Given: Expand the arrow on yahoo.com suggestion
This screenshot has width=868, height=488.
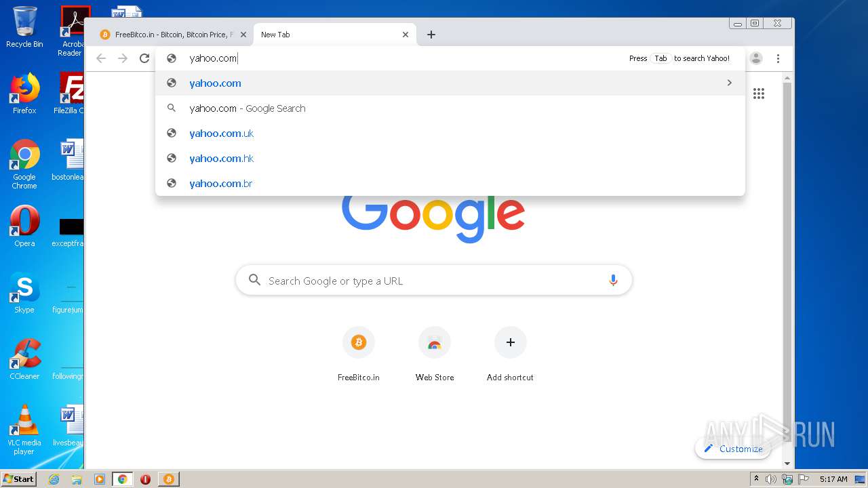Looking at the screenshot, I should (730, 83).
